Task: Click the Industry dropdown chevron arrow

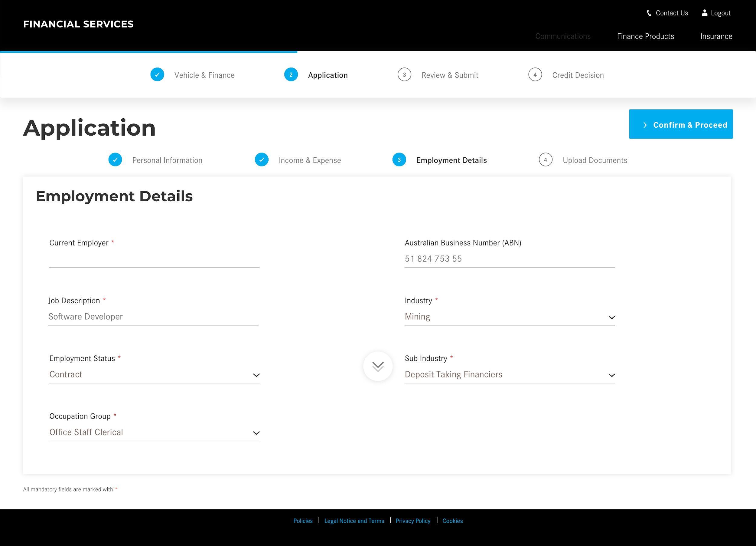Action: point(611,317)
